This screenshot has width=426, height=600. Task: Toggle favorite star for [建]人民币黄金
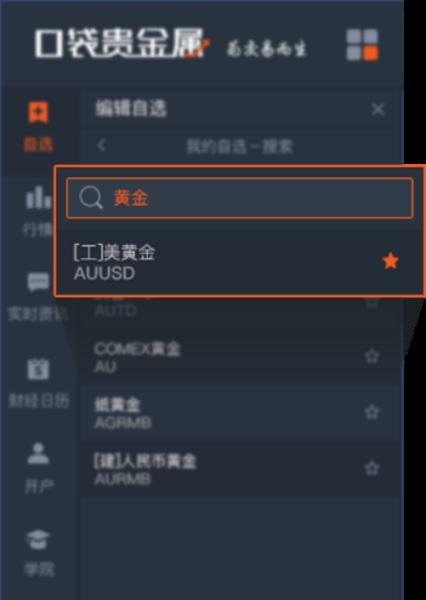(372, 468)
